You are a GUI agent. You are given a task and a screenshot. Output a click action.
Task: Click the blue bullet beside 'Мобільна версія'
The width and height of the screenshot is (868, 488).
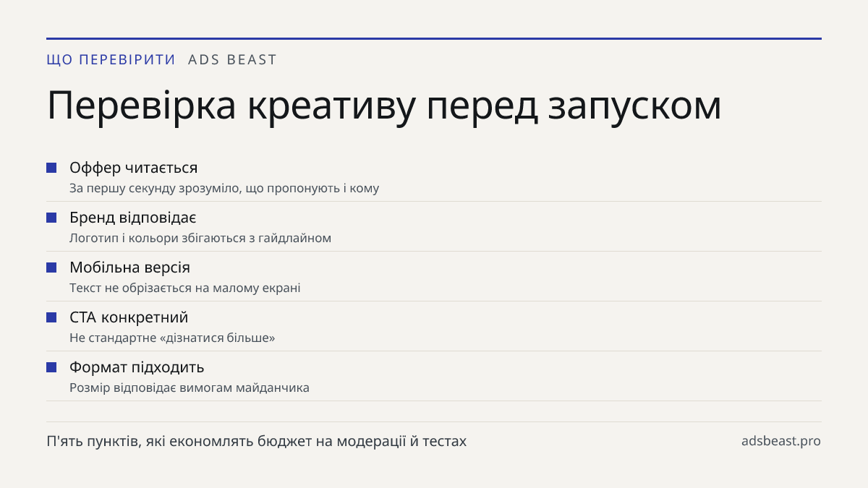51,267
